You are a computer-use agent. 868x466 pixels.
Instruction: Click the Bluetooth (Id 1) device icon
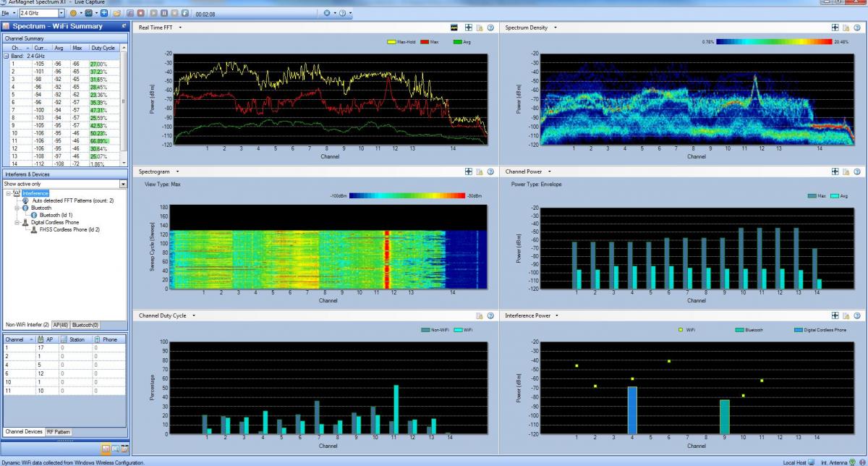tap(33, 215)
